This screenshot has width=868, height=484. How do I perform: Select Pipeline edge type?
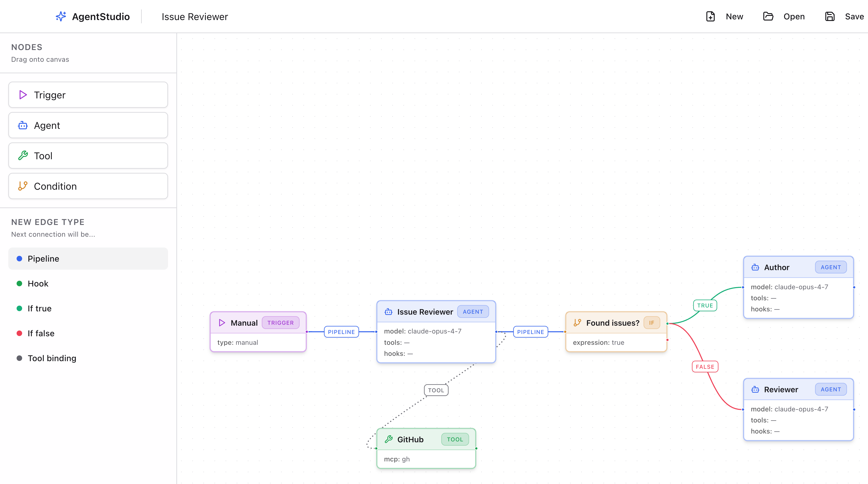tap(88, 259)
